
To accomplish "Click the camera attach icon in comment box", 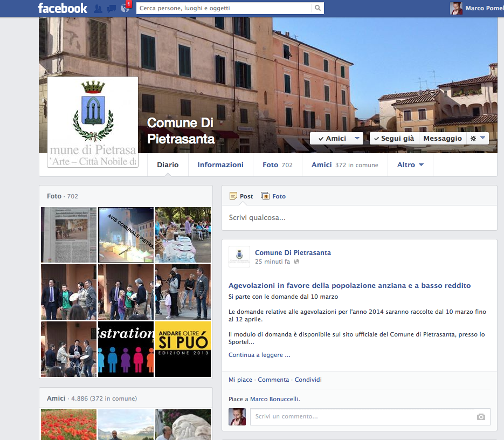I will [481, 417].
